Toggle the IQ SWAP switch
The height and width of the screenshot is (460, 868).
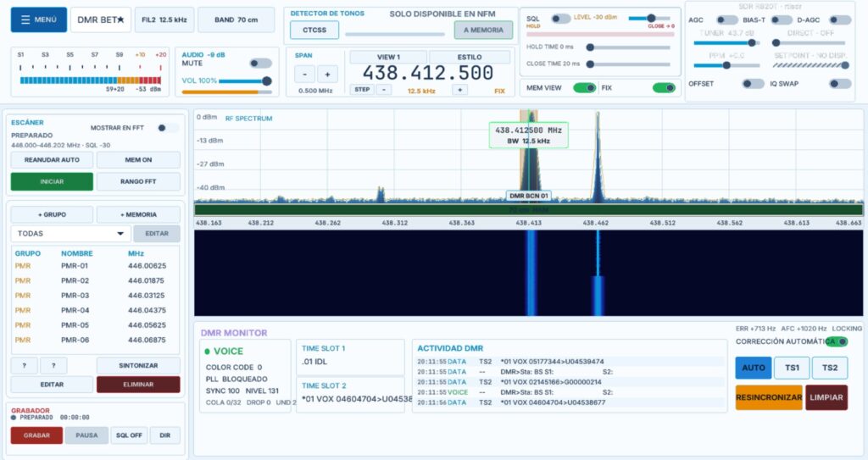840,84
